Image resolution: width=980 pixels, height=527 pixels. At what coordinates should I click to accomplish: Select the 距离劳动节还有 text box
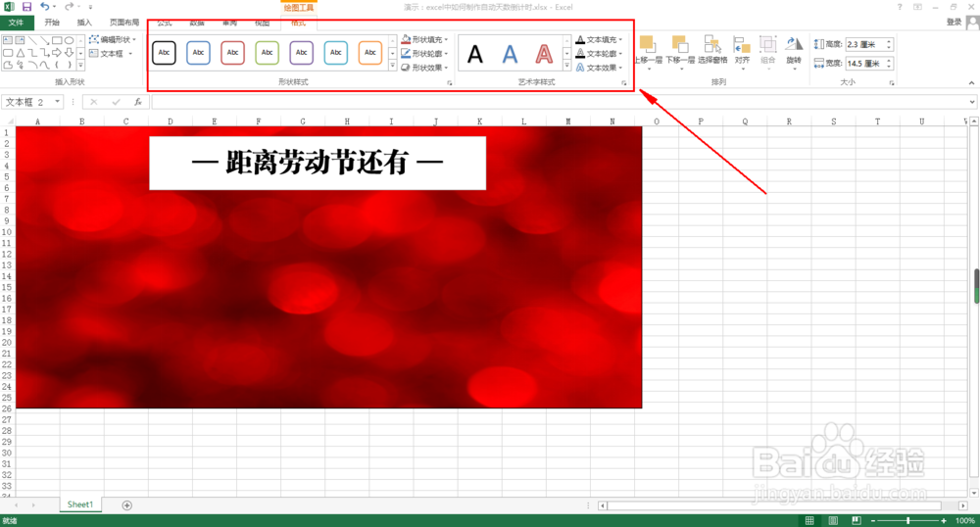pos(318,163)
